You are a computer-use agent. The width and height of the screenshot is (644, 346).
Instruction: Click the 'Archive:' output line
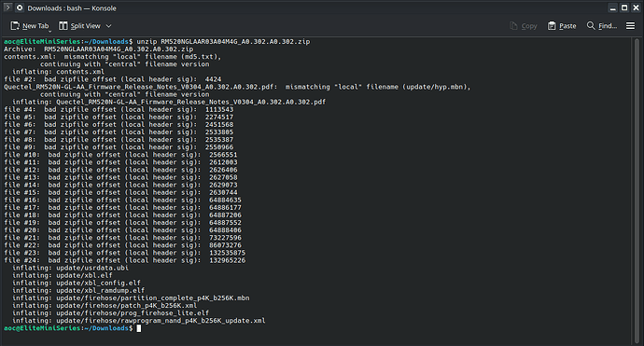pos(99,49)
